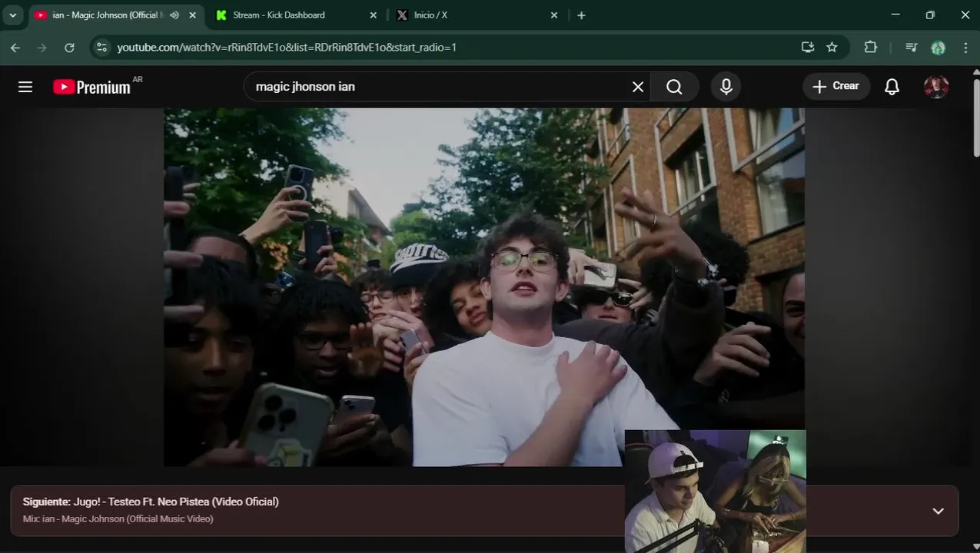
Task: Switch to Stream - Kick Dashboard tab
Action: [x=297, y=15]
